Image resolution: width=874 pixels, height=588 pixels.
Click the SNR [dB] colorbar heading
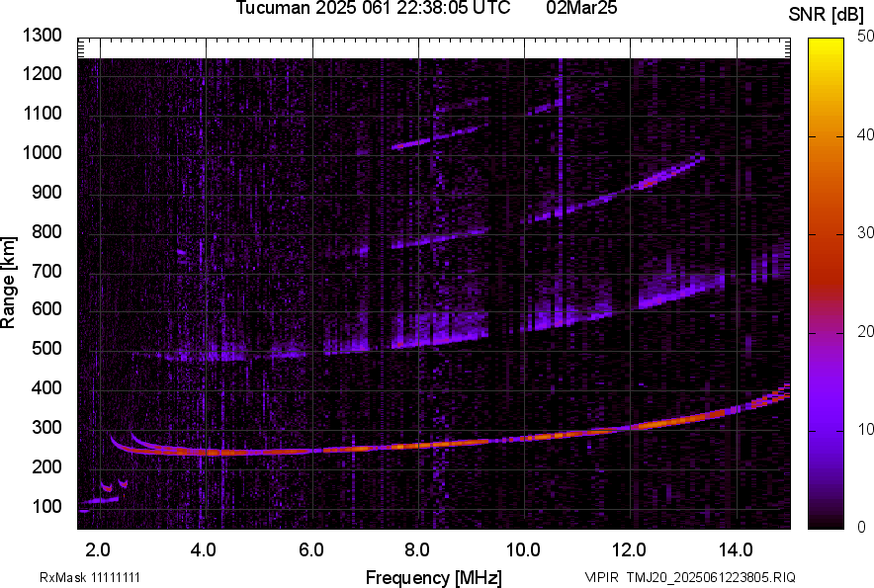tap(827, 14)
